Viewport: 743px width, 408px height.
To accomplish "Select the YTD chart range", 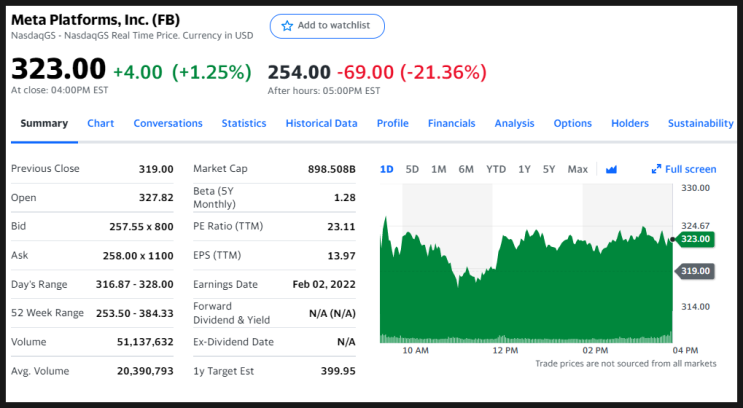I will (x=496, y=169).
